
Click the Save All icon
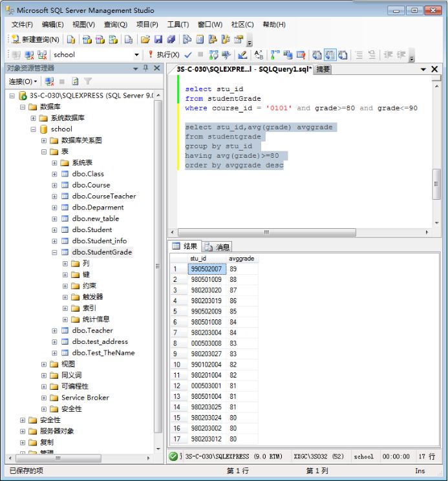coord(171,39)
